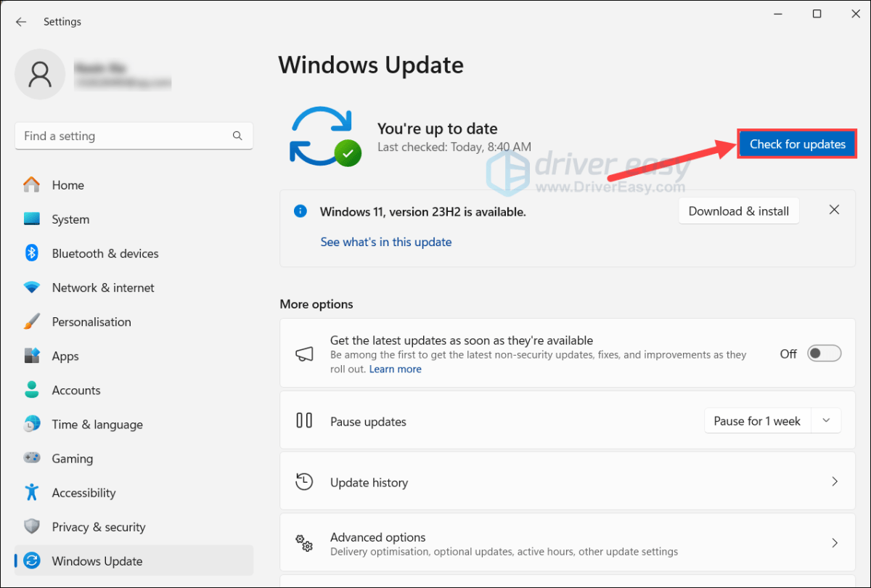Viewport: 871px width, 588px height.
Task: Select the Gaming controller icon
Action: pyautogui.click(x=32, y=458)
